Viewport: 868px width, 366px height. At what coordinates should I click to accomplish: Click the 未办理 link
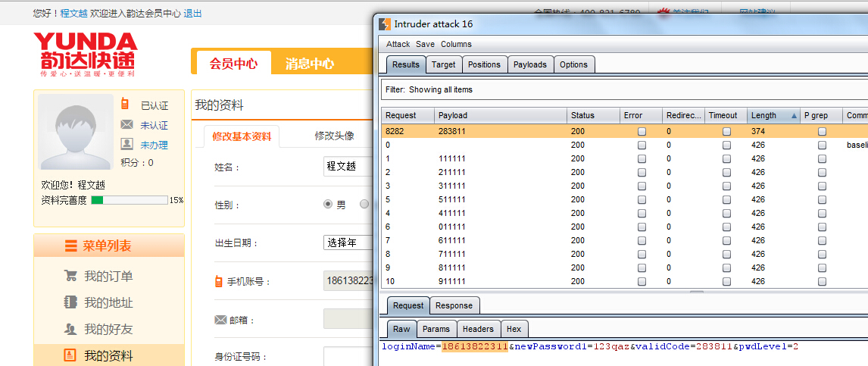pos(154,145)
